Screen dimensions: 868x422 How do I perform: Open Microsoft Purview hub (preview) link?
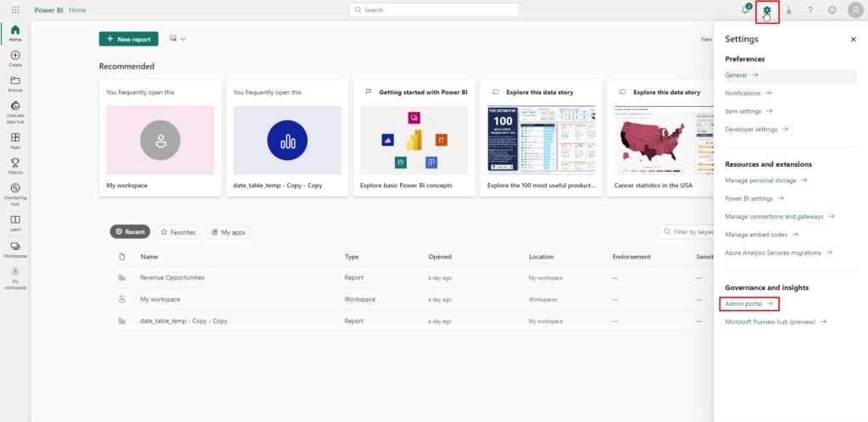(x=776, y=321)
